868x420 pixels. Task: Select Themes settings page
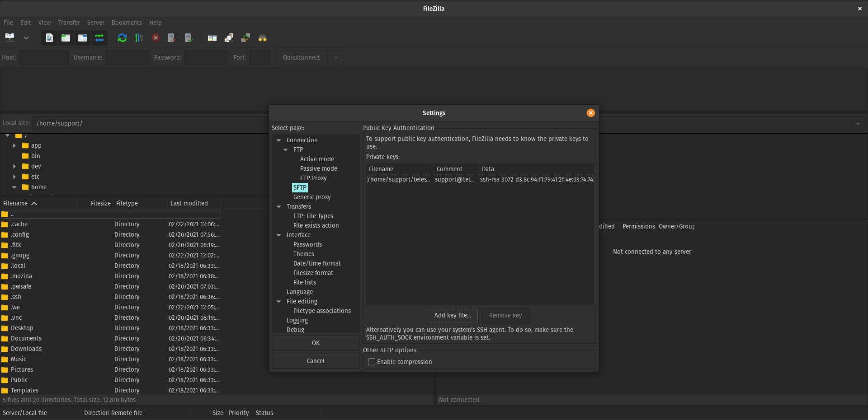tap(304, 254)
